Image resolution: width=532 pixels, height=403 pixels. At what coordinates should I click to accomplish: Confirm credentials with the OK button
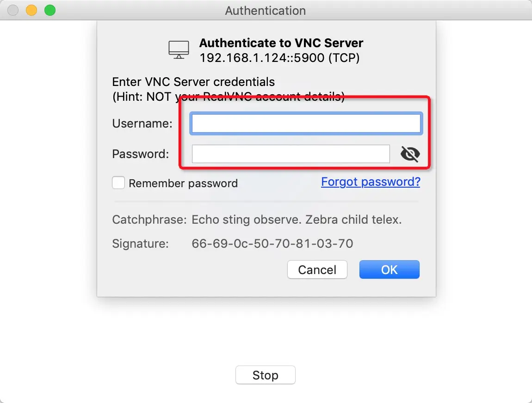[x=389, y=269]
